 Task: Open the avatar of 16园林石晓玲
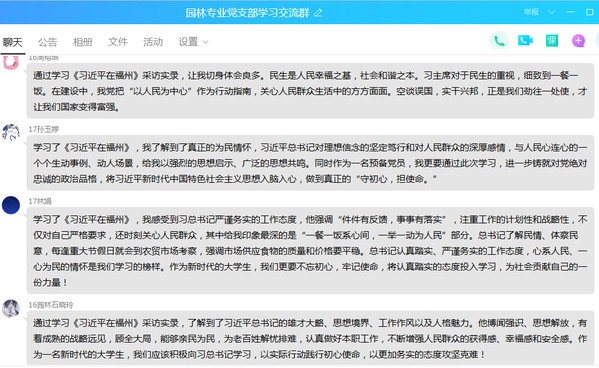tap(11, 308)
